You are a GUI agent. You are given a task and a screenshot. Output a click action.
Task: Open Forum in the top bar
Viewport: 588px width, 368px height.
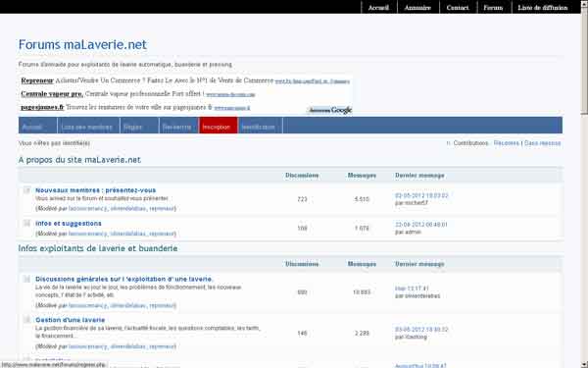tap(493, 8)
